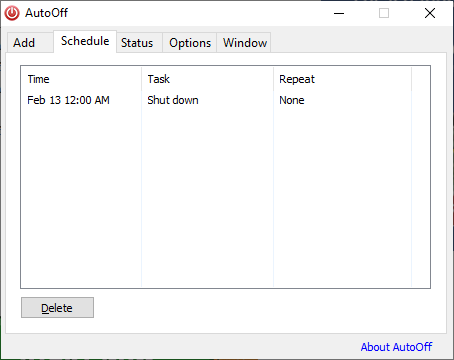Select the Schedule tab
454x360 pixels.
coord(85,41)
